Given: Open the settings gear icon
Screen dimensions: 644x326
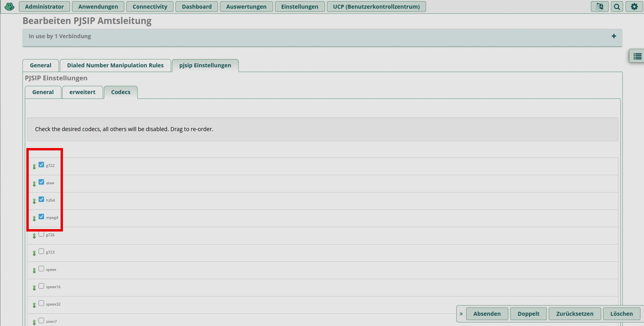Looking at the screenshot, I should click(x=634, y=7).
